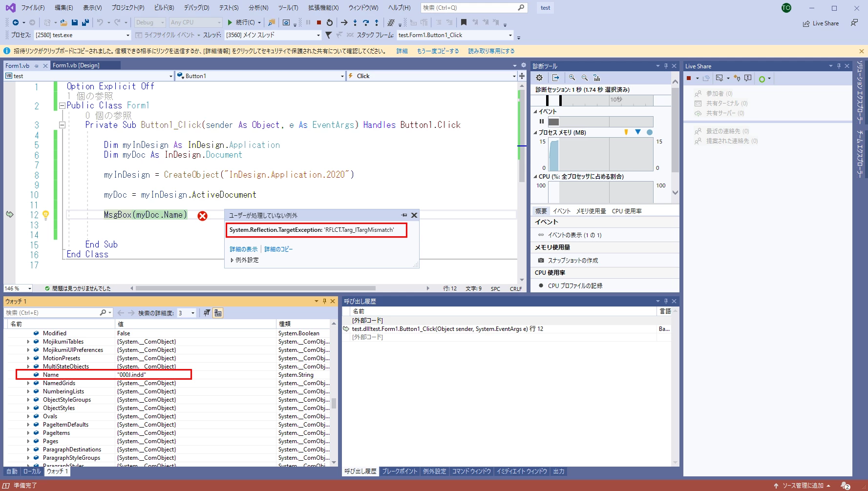The image size is (868, 491).
Task: Click the 詳細の表示 link
Action: [244, 249]
